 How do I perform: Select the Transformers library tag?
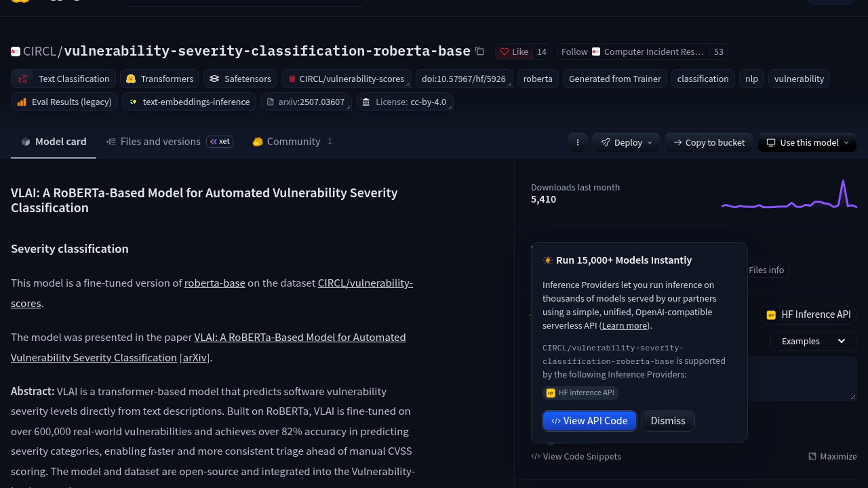(x=160, y=79)
